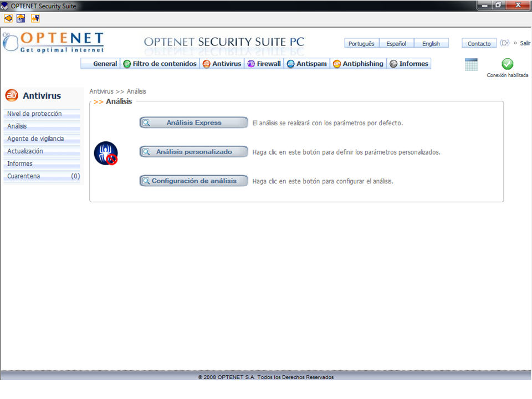Click the door exit toolbar icon

coord(35,18)
